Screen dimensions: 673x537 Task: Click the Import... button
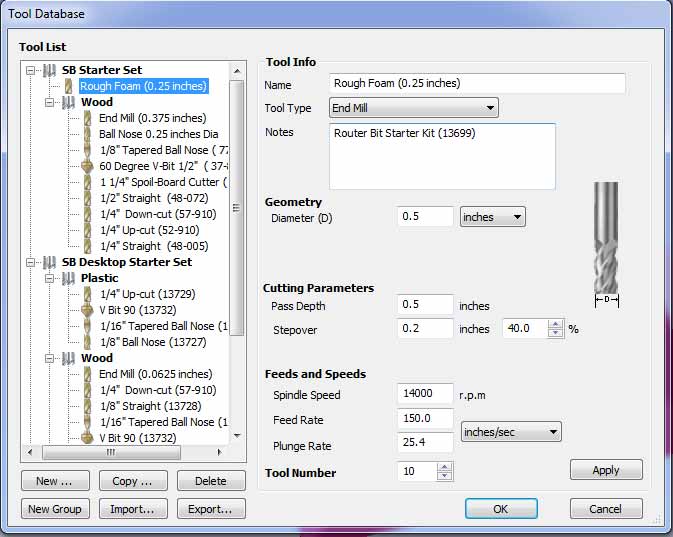point(133,509)
